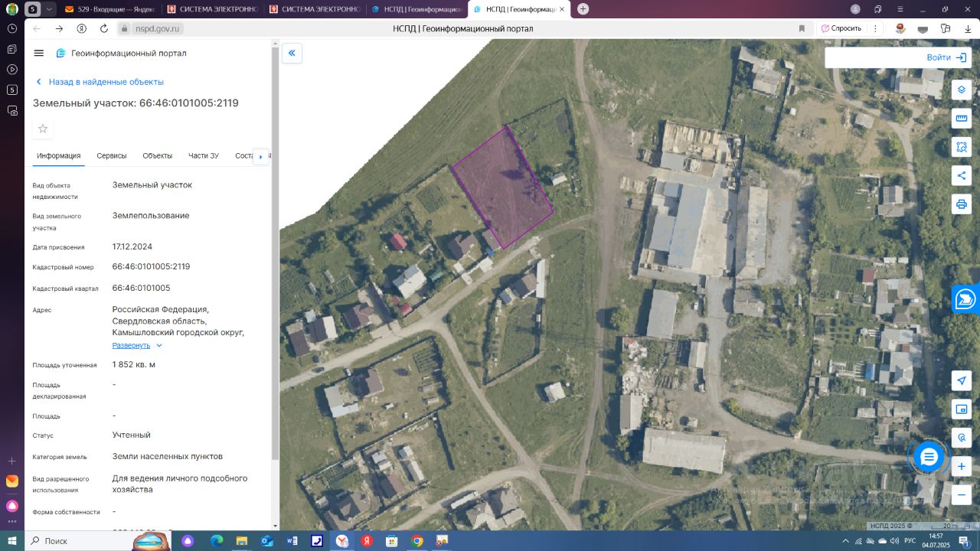Viewport: 980px width, 551px height.
Task: Click the Спросить assistant button
Action: tap(841, 28)
